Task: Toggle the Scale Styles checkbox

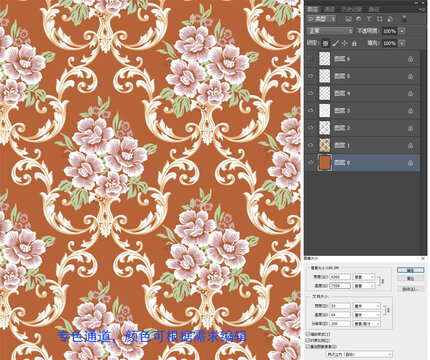Action: (x=308, y=334)
